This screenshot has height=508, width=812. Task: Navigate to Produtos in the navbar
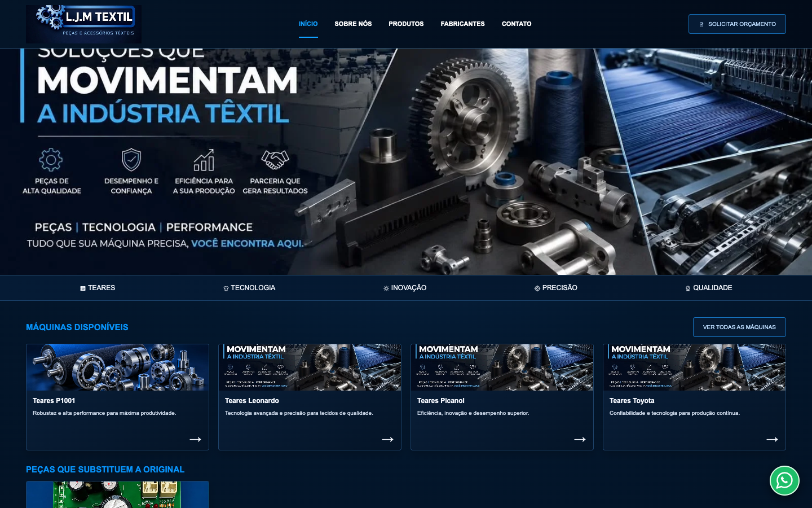(x=406, y=24)
